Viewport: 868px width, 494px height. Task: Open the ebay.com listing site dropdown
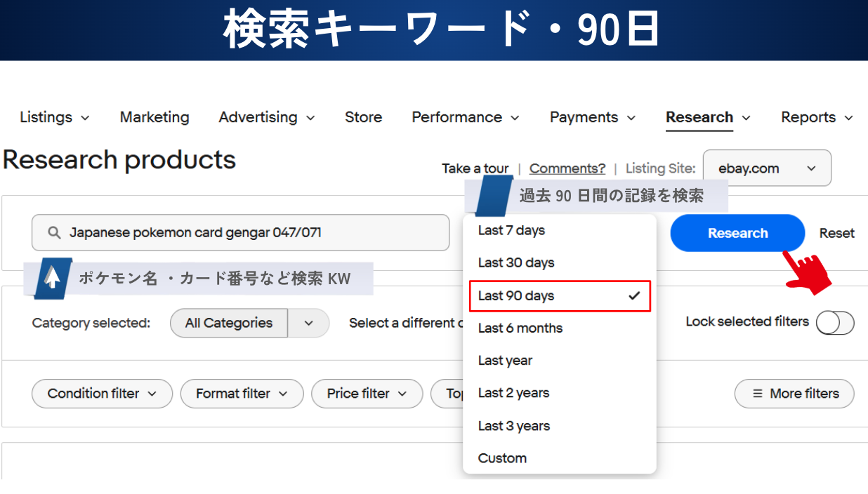point(767,168)
